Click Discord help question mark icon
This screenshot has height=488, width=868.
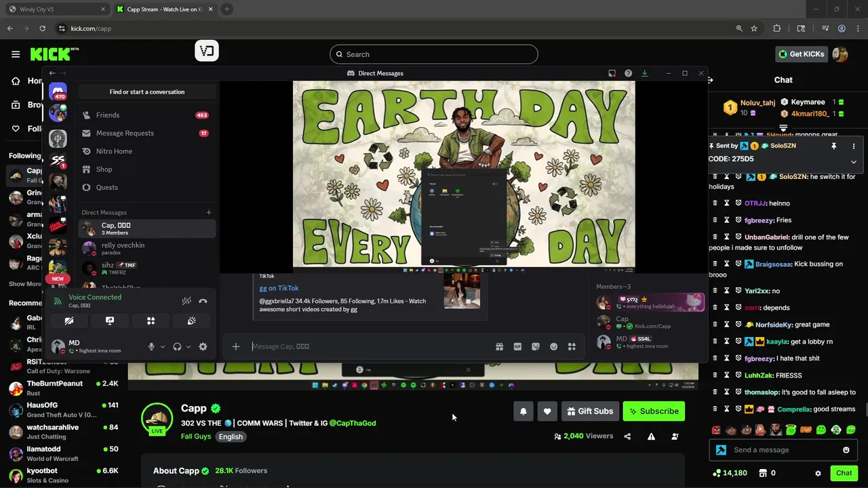pos(628,73)
